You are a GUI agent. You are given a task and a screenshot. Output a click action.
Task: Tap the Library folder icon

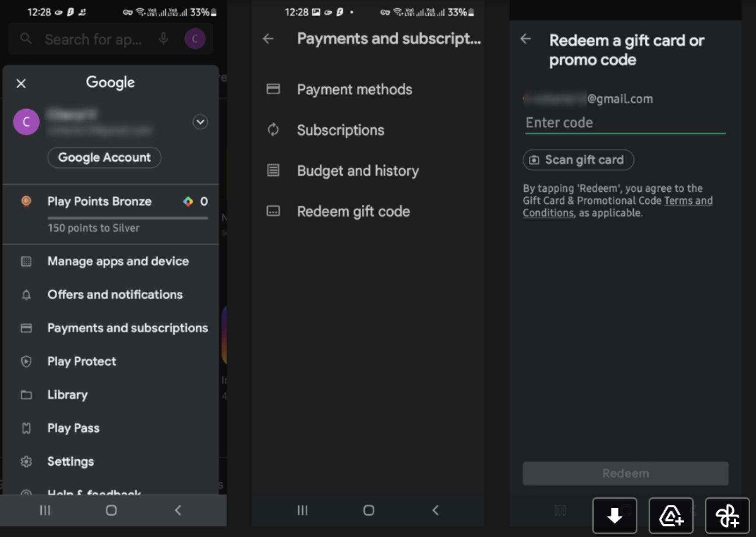tap(26, 395)
